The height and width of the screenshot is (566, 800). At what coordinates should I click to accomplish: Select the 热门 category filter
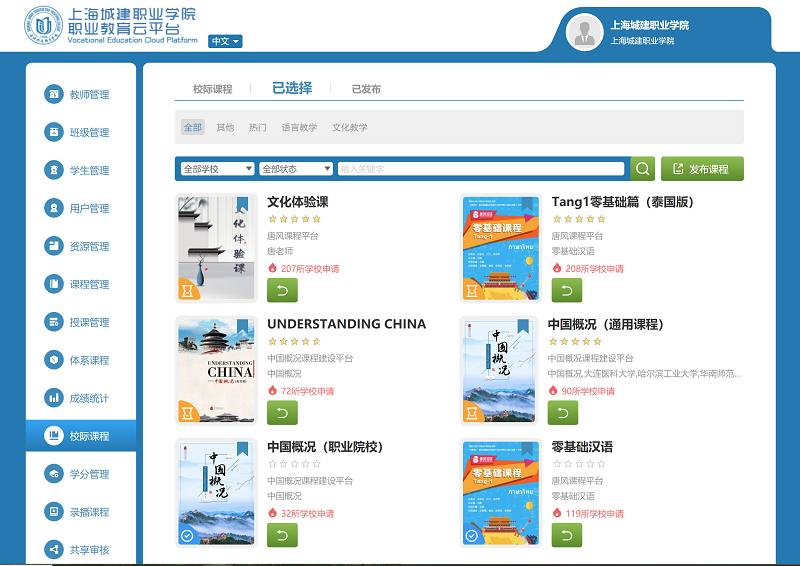coord(258,127)
